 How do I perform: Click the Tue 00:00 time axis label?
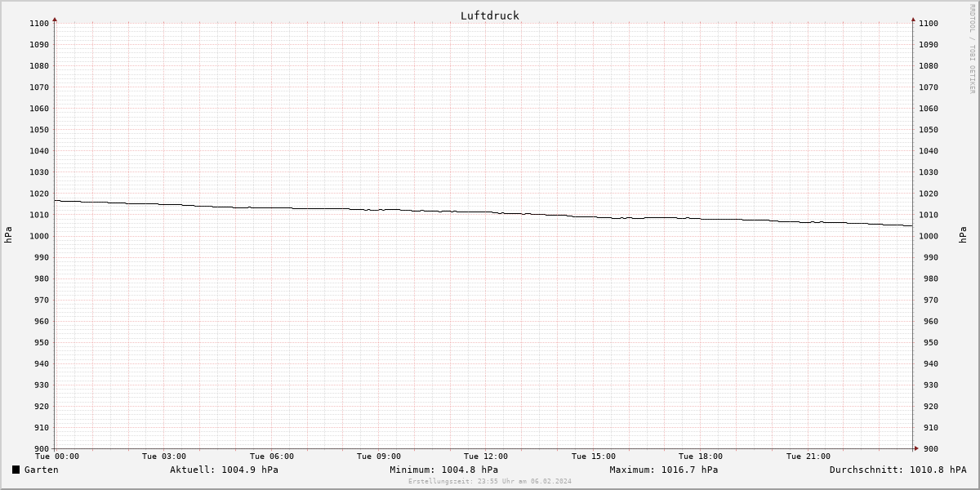point(57,457)
